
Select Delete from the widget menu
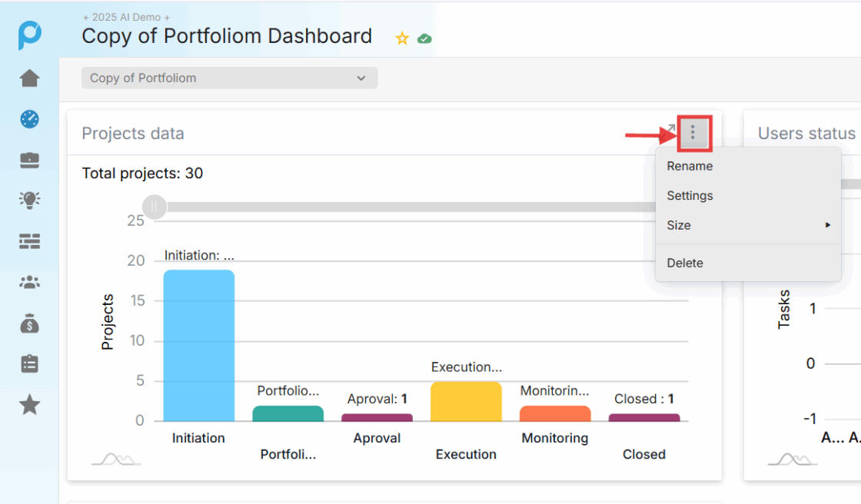pos(685,263)
